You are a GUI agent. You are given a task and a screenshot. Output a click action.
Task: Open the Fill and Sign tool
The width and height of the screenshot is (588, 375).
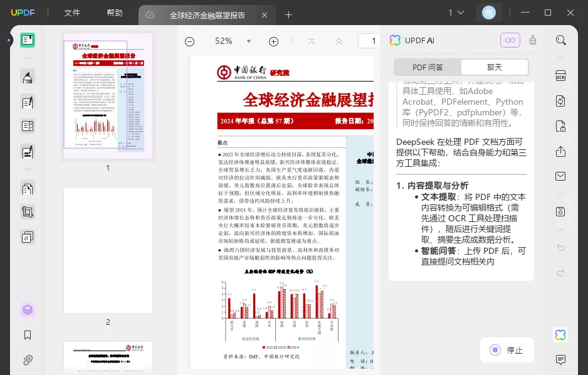(x=28, y=152)
